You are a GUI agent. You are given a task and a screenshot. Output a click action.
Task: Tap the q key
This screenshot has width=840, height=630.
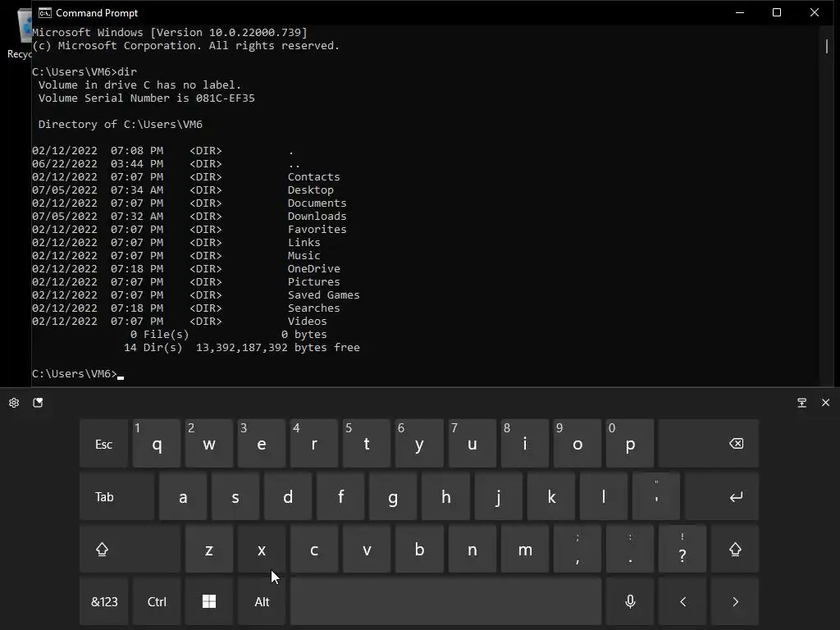click(157, 444)
